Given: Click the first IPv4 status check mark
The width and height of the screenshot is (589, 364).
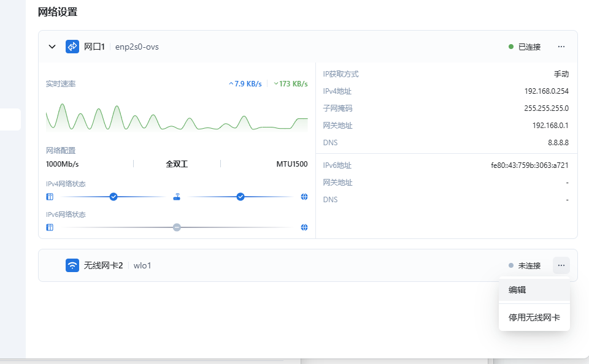Looking at the screenshot, I should click(114, 197).
